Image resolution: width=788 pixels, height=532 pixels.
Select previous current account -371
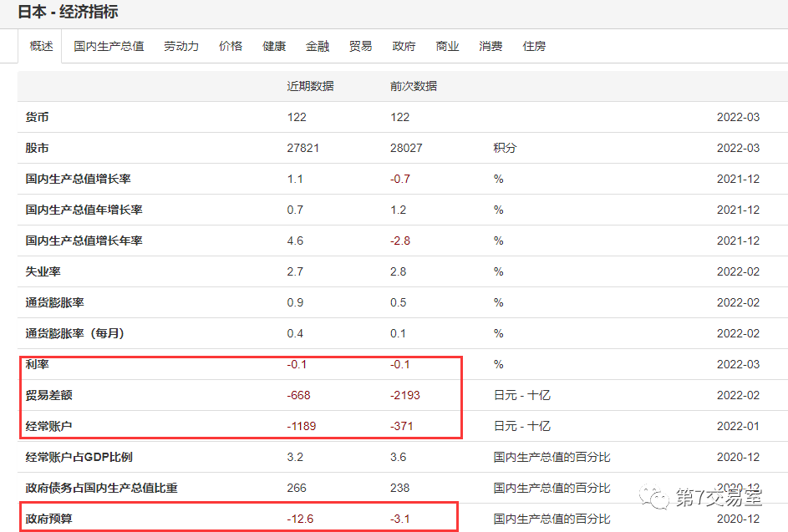(401, 426)
